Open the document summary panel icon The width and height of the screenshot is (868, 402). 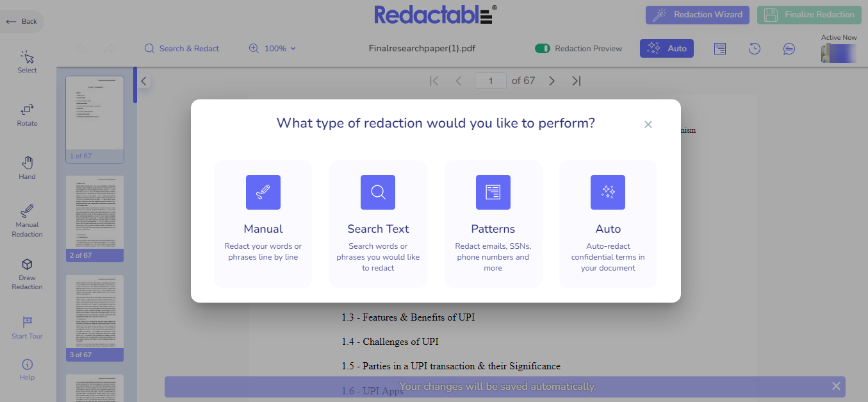pyautogui.click(x=719, y=48)
